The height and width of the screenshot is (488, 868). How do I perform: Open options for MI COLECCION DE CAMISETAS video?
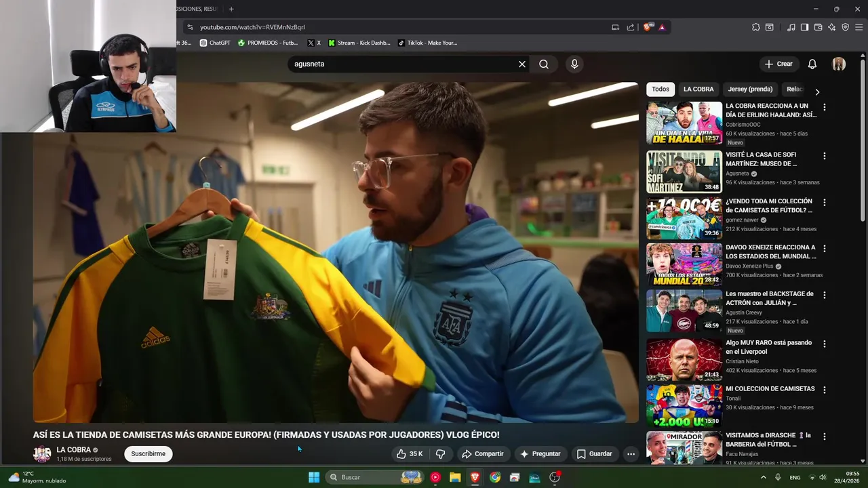coord(825,390)
